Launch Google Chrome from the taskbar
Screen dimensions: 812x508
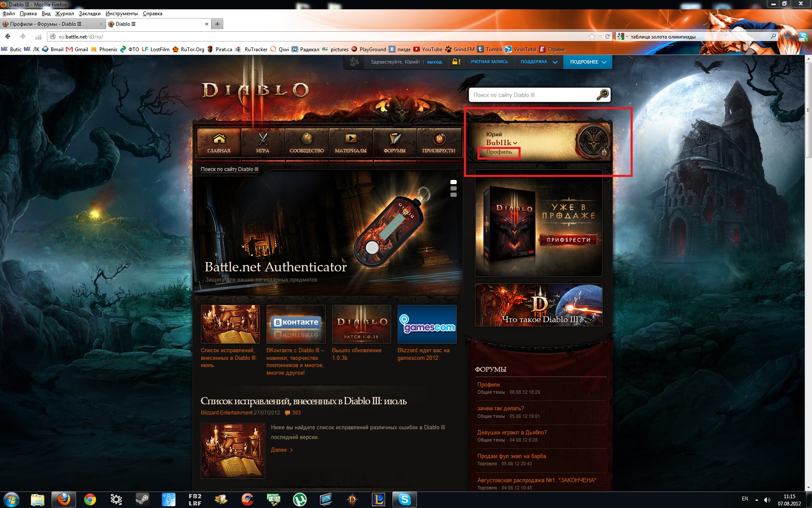[x=90, y=500]
